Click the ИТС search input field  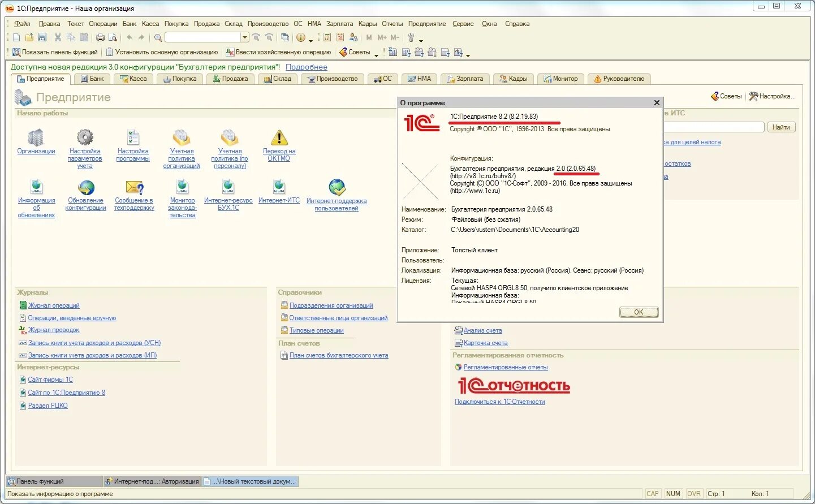click(x=714, y=127)
